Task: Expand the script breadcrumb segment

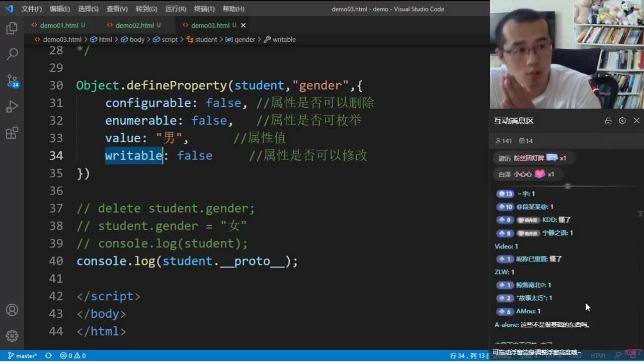Action: [166, 39]
